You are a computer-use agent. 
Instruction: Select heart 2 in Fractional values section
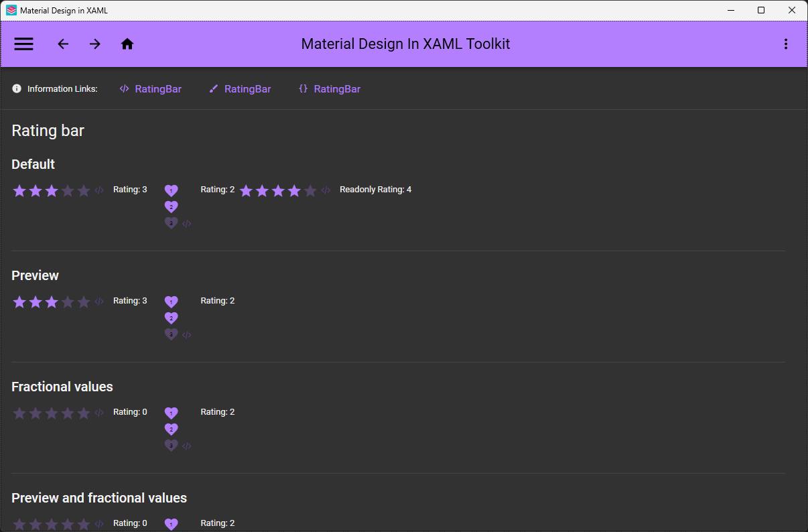coord(172,429)
